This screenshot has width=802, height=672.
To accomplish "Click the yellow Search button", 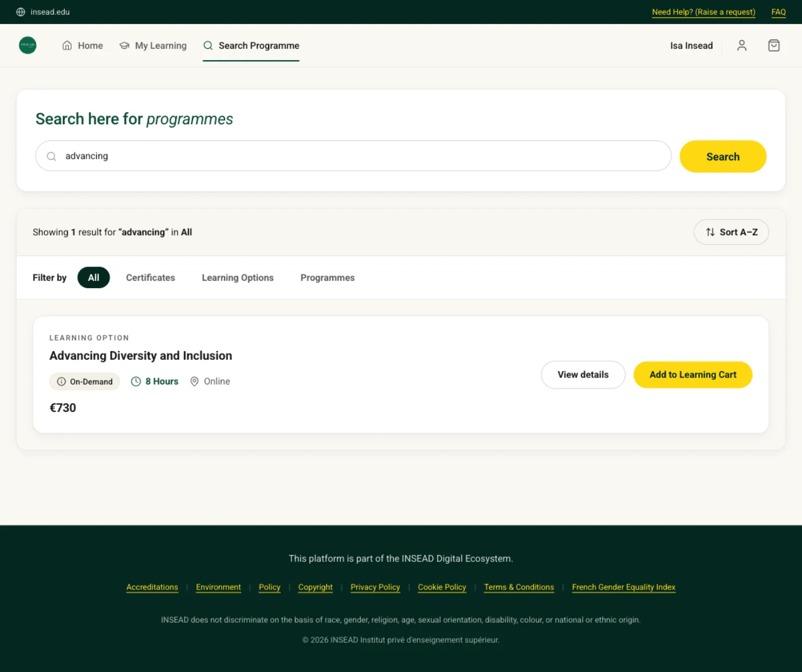I will pos(723,156).
